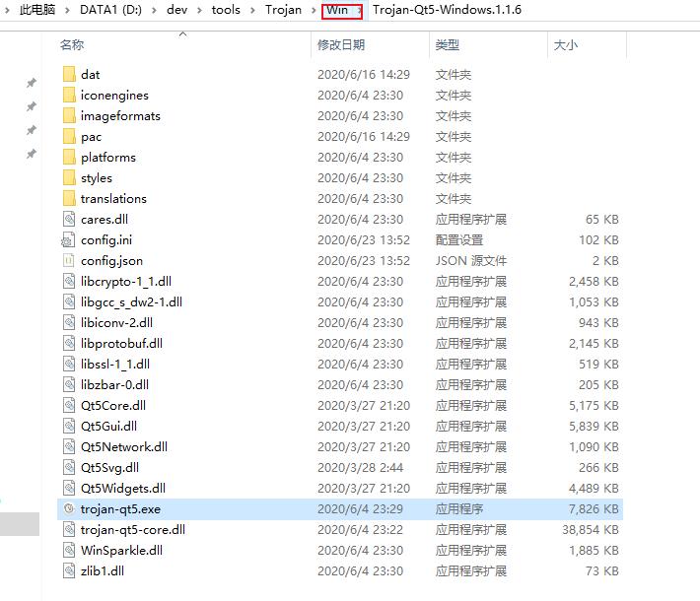Viewport: 700px width, 601px height.
Task: Click the Qt5Gui.dll file icon
Action: click(69, 426)
